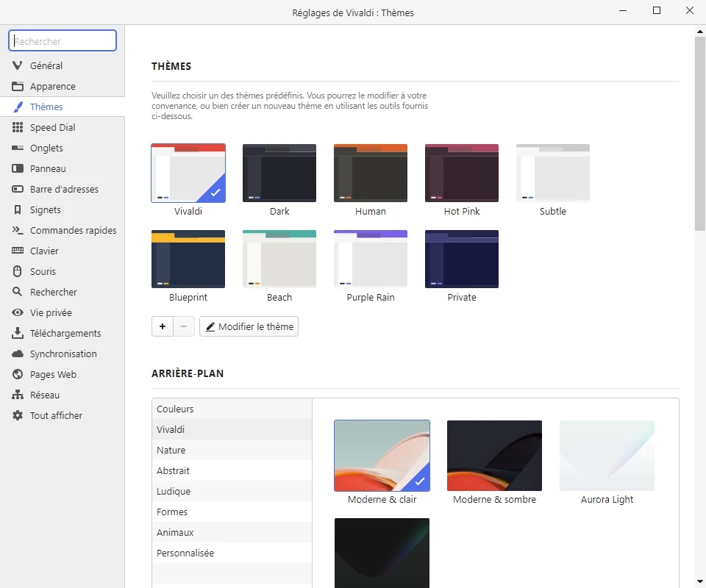Go to Onglets settings
Screen dimensions: 706x588
click(x=62, y=148)
